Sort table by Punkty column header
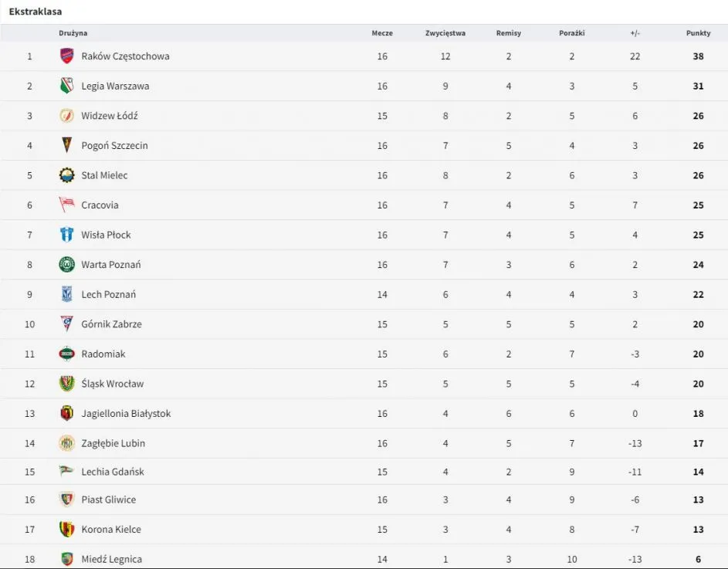This screenshot has width=728, height=569. [698, 33]
